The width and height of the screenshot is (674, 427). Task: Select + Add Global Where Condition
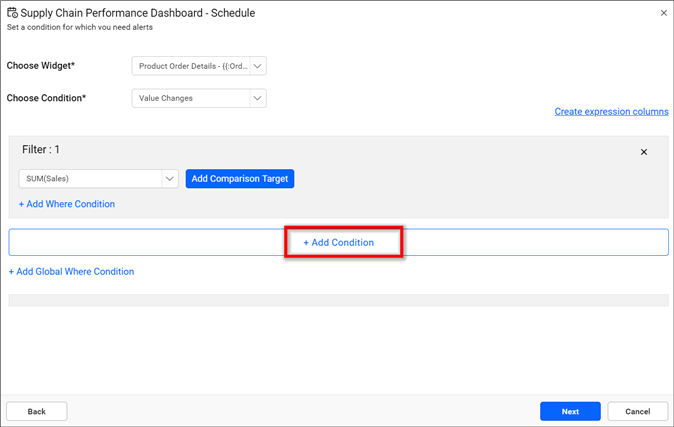point(72,271)
